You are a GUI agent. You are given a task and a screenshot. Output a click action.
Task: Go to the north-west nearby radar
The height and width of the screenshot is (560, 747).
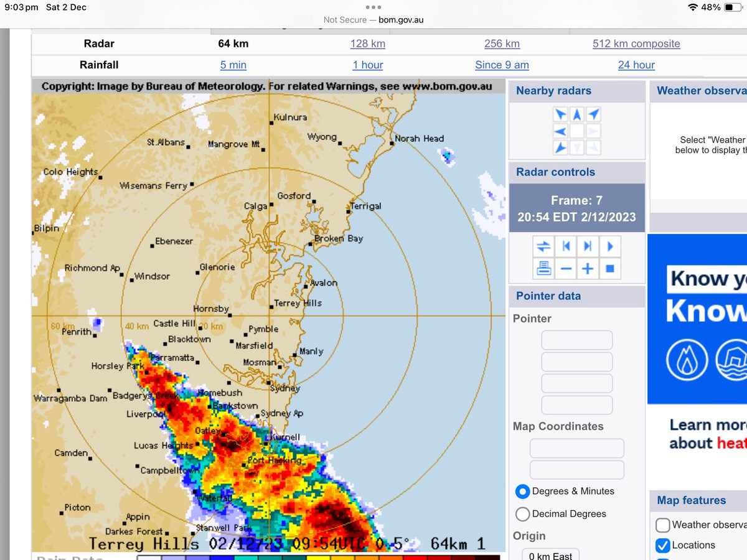[x=560, y=114]
